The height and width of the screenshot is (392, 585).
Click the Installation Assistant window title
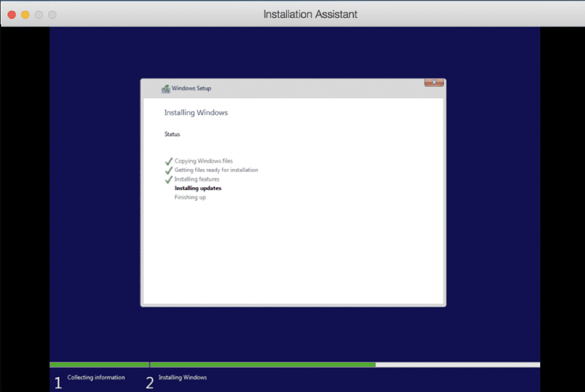[x=311, y=14]
